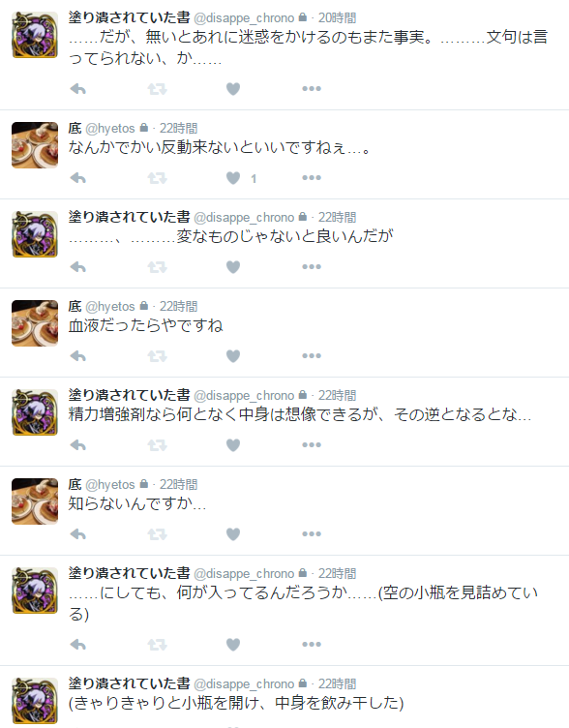Retweet the 血液だったらやですね tweet

[x=157, y=356]
